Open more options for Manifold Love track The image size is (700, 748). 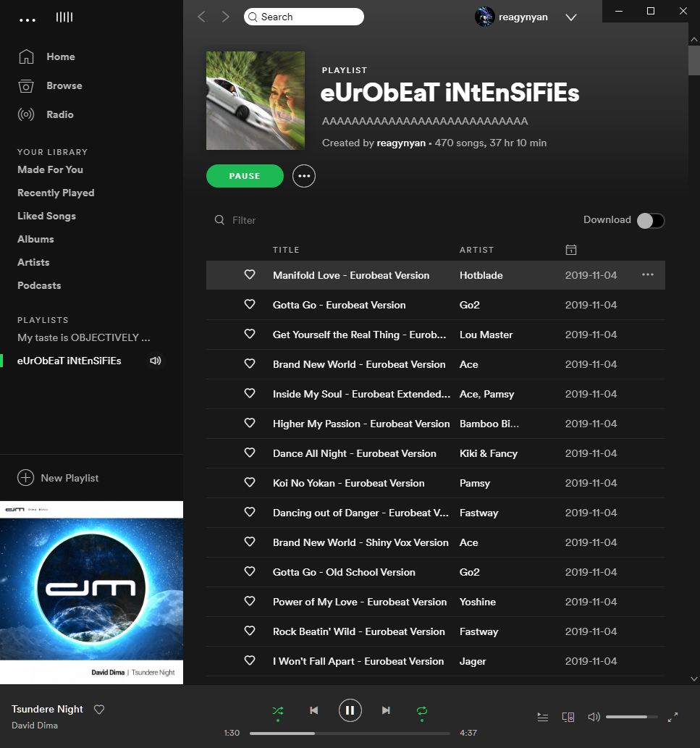[648, 274]
